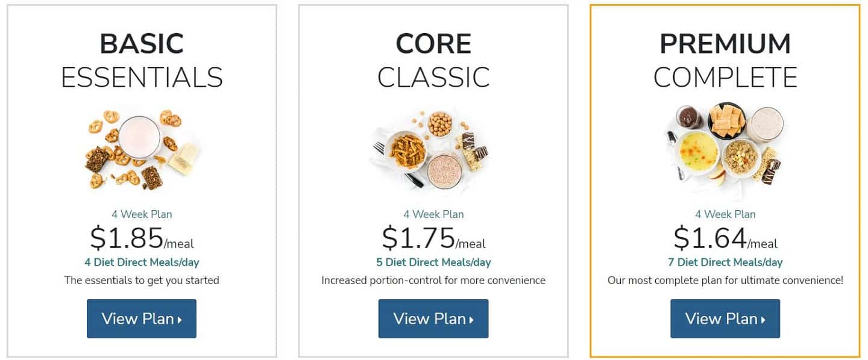Viewport: 868px width, 360px height.
Task: Click View Plan button under Basic Essentials
Action: (x=142, y=318)
